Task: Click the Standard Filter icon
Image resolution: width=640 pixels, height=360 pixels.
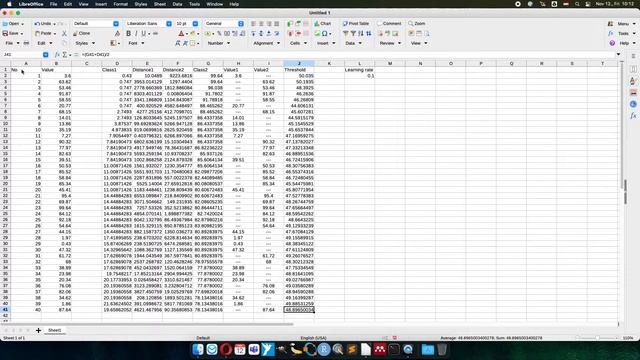Action: (353, 33)
